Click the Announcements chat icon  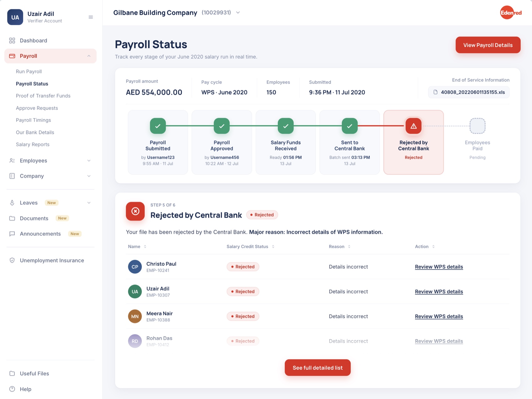click(12, 234)
